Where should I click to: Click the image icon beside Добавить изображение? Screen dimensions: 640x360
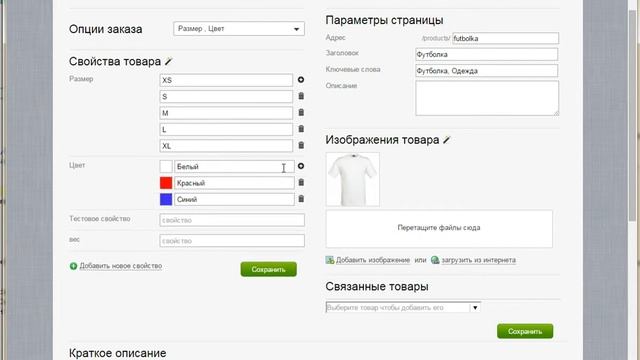(x=330, y=260)
